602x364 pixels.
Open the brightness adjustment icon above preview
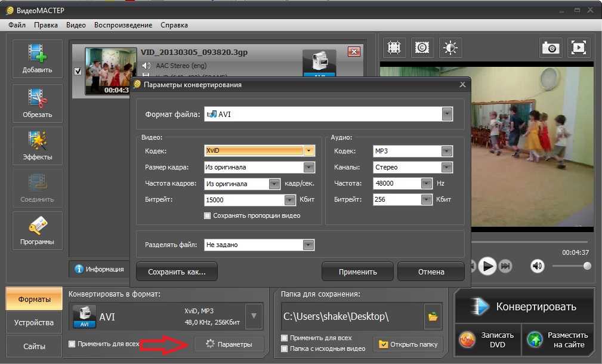point(450,48)
